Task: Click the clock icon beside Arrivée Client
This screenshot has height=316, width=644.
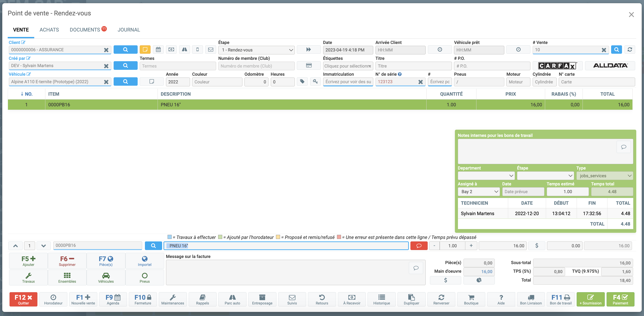Action: [439, 49]
